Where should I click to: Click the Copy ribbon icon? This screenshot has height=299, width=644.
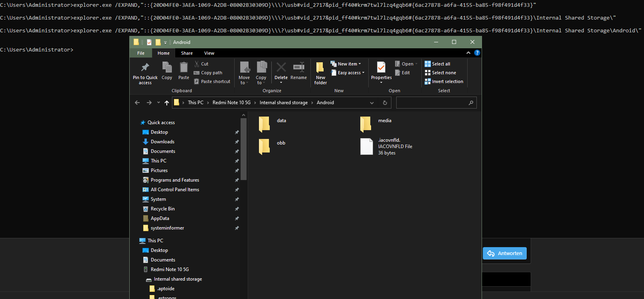167,67
